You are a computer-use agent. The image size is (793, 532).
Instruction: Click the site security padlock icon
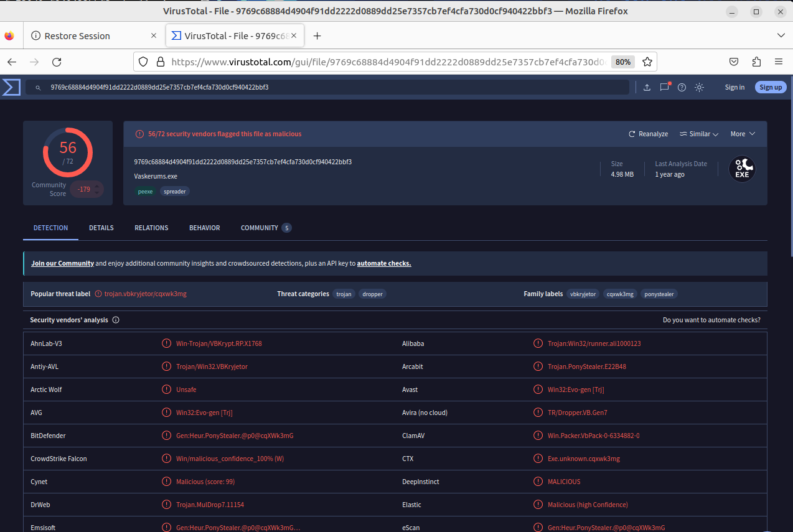tap(160, 62)
